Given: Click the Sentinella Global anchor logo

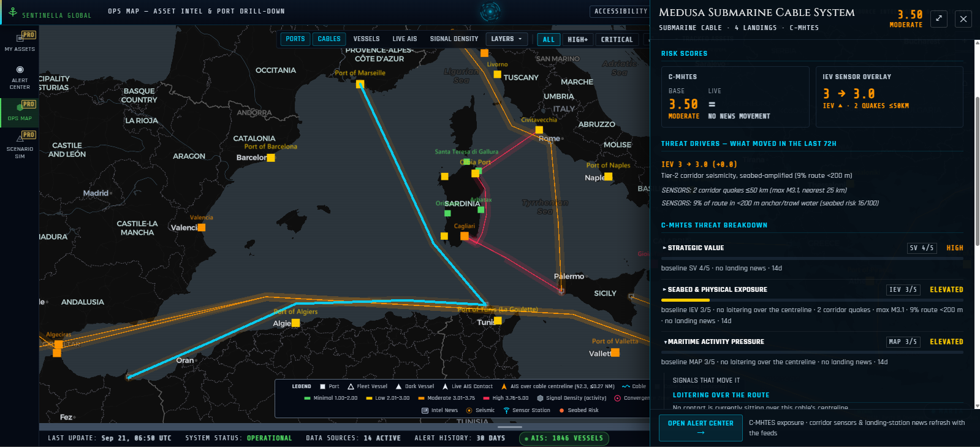Looking at the screenshot, I should (12, 12).
